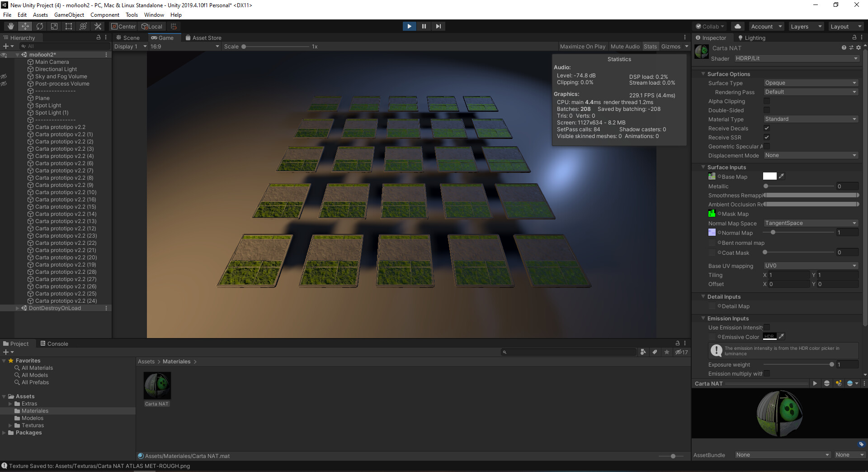The height and width of the screenshot is (472, 868).
Task: Hide the Sky and Fog Volume object
Action: pos(4,76)
